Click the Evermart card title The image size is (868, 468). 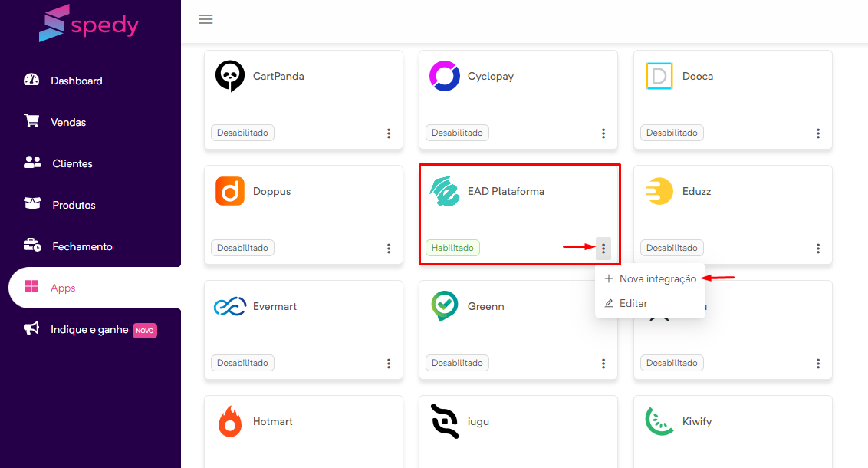click(275, 306)
